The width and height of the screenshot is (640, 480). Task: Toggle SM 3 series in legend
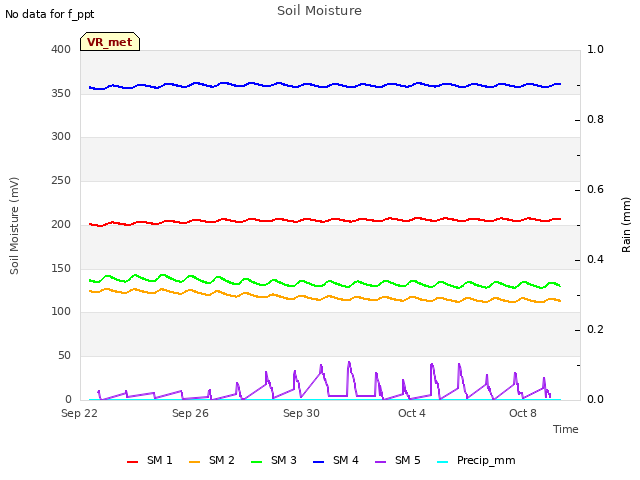point(274,460)
